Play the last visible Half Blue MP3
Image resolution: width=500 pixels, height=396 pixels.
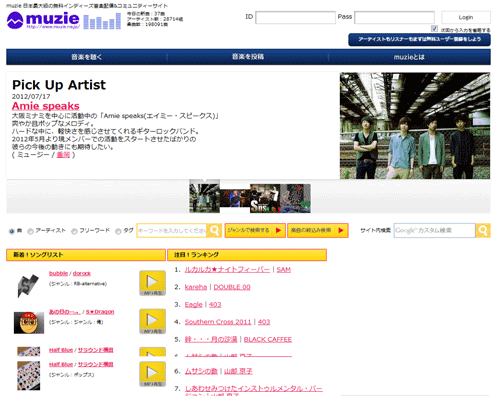[x=152, y=374]
